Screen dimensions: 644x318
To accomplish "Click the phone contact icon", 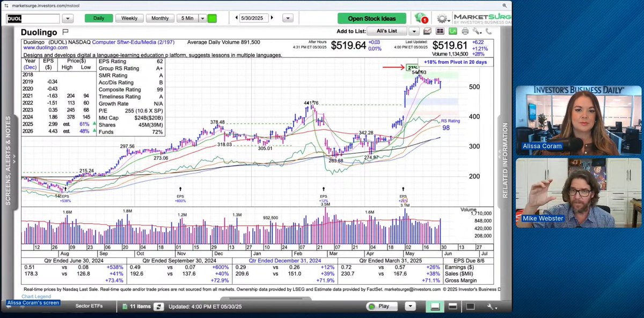I will pos(489,32).
